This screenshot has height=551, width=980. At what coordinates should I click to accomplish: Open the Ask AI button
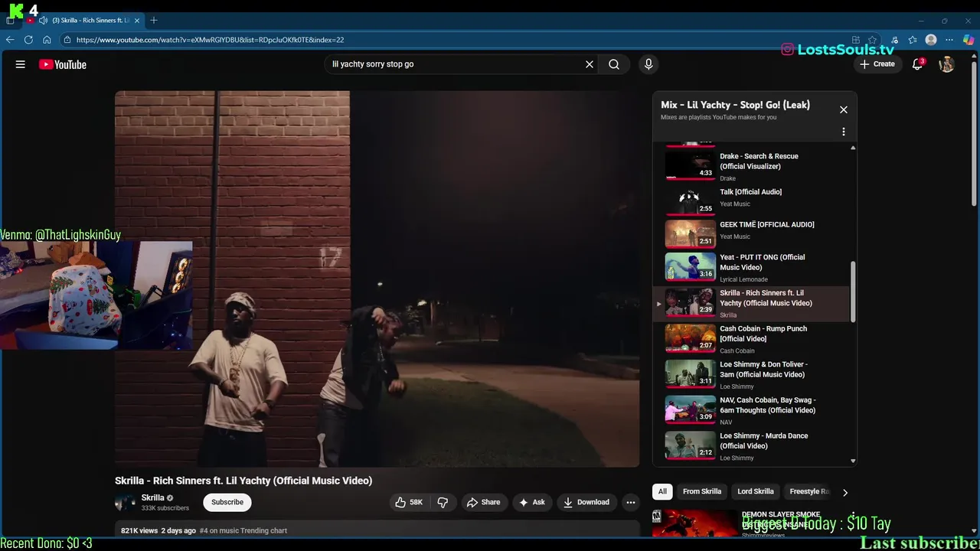click(532, 502)
